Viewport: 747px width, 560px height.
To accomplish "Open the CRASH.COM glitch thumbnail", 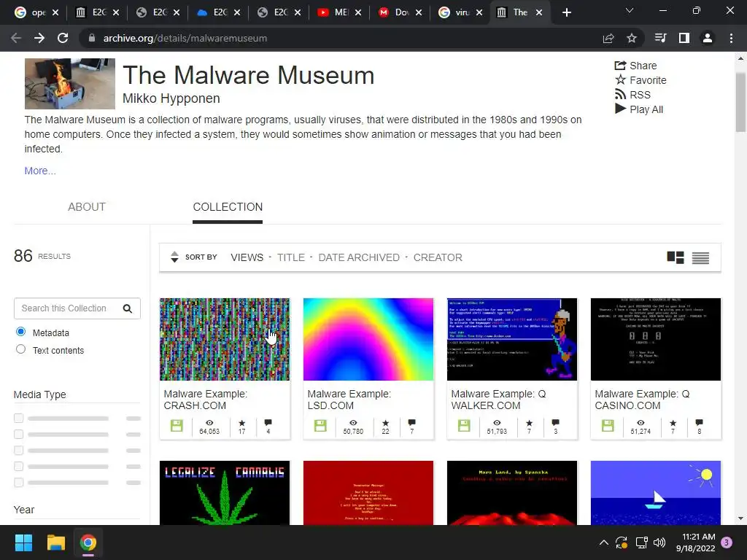I will [x=225, y=340].
